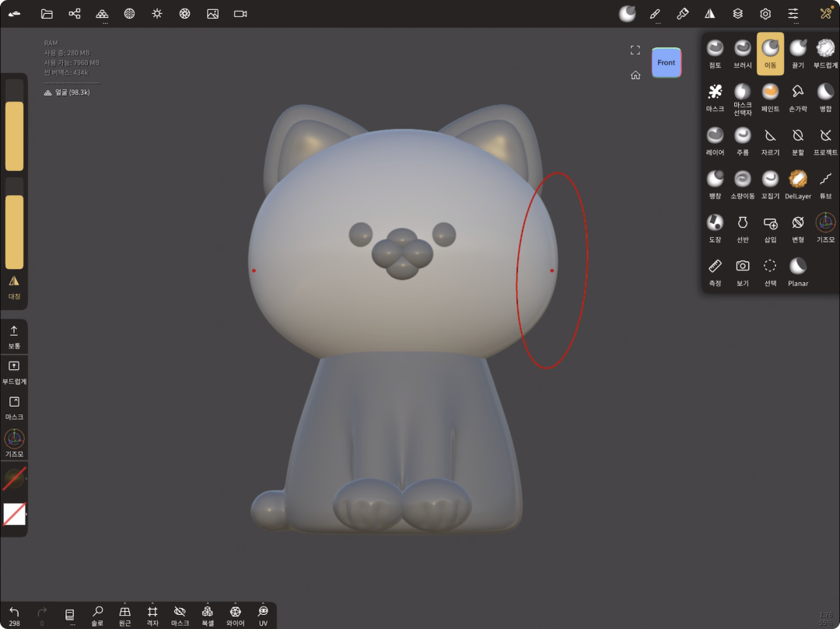Image resolution: width=840 pixels, height=629 pixels.
Task: Toggle 복셀 (Voxel) remesh option
Action: point(208,616)
